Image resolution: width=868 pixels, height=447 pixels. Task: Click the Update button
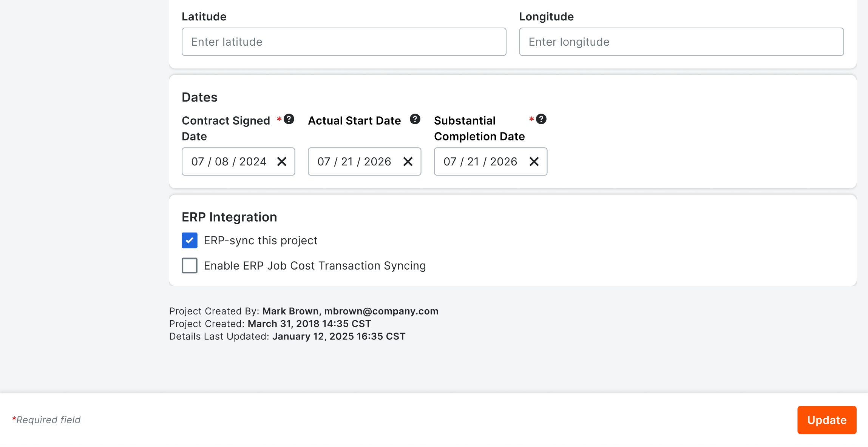point(826,420)
